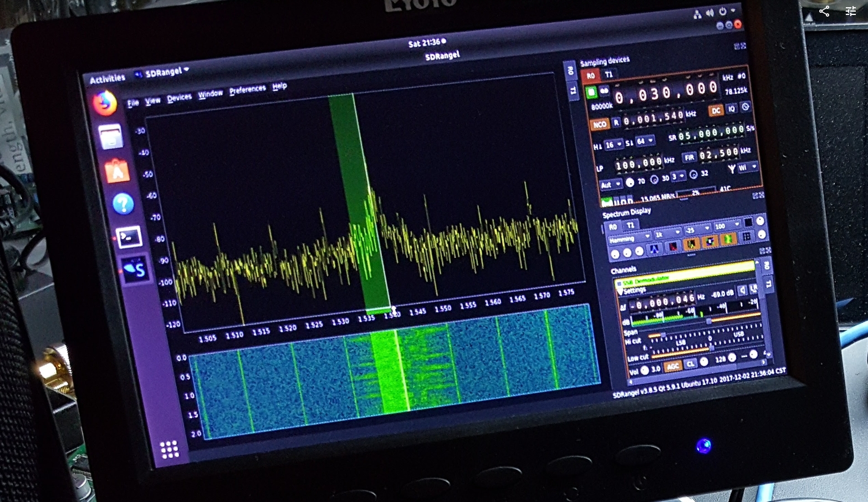Toggle the NCO button
The width and height of the screenshot is (868, 502).
coord(600,125)
